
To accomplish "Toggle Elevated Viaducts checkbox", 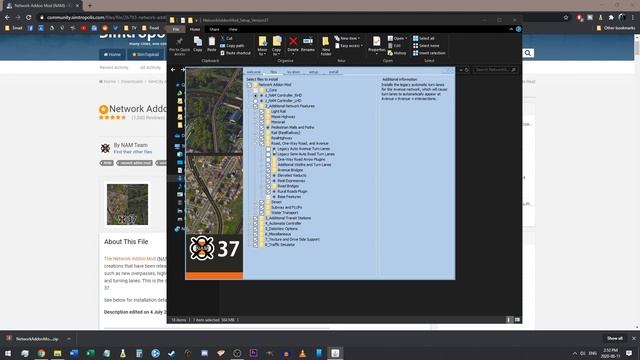I will coord(268,176).
